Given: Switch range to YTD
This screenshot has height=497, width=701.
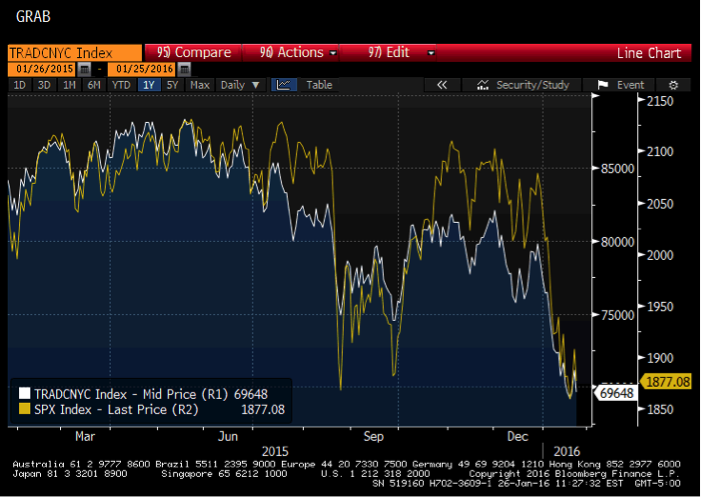Looking at the screenshot, I should (122, 85).
